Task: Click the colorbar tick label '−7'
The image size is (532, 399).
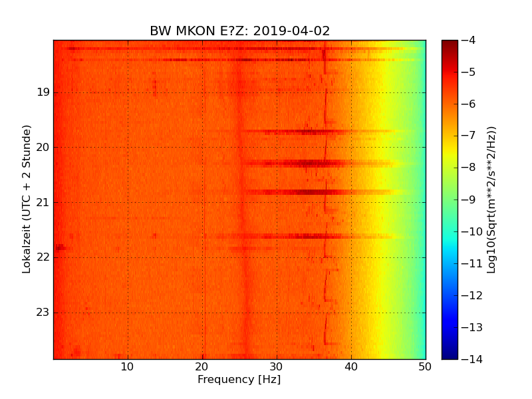Action: pos(469,136)
